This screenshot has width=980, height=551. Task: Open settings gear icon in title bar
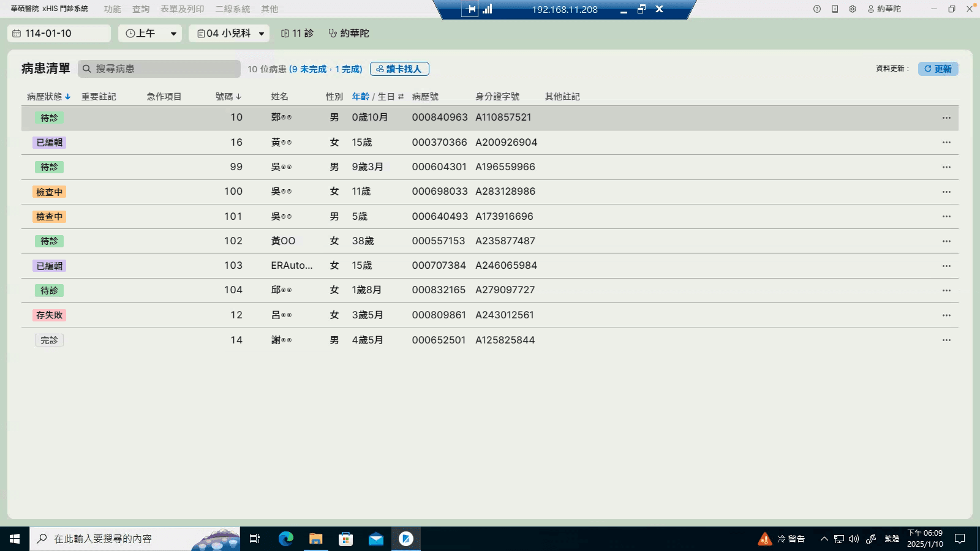[x=853, y=9]
